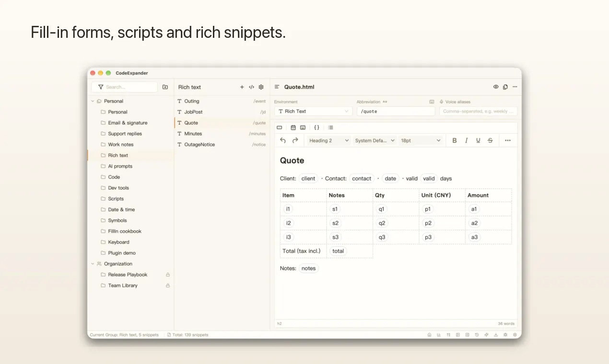Click the outline lines icon left of Quote.html
Image resolution: width=609 pixels, height=364 pixels.
[277, 87]
